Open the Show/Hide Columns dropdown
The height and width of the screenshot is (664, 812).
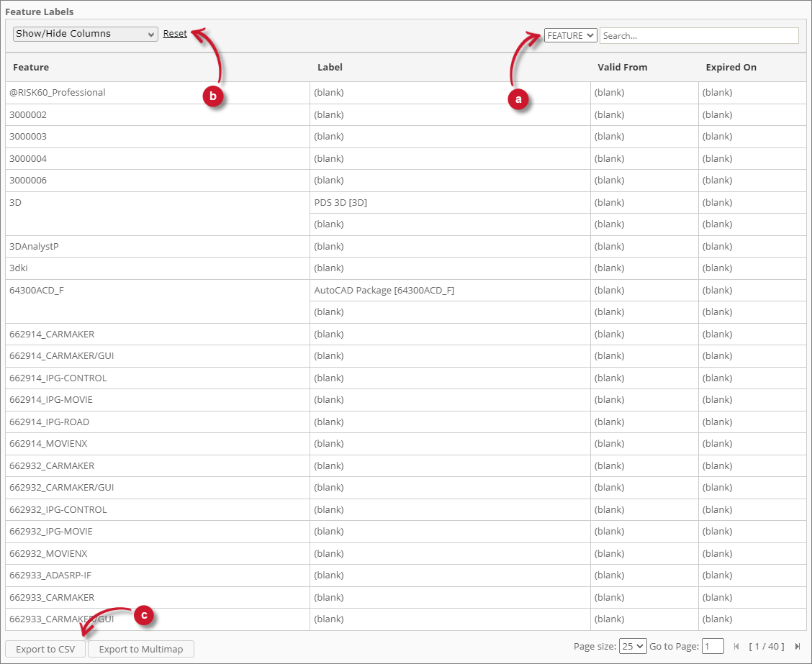pos(86,34)
